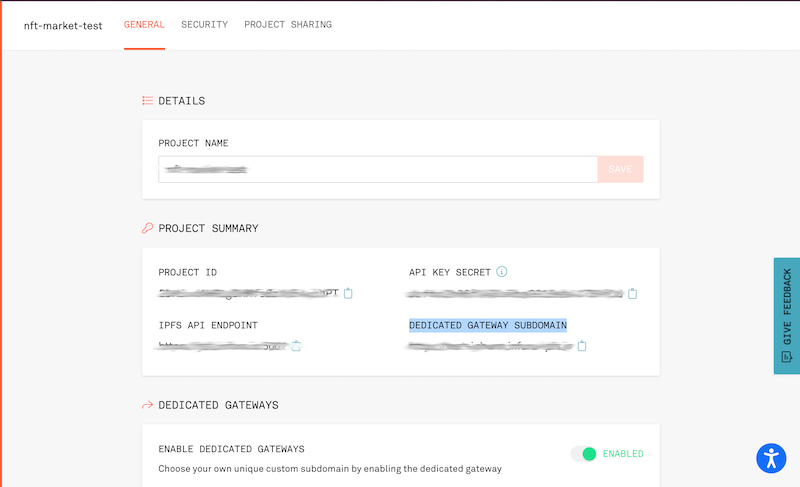The image size is (800, 487).
Task: Click the Project Summary section heading
Action: click(x=208, y=228)
